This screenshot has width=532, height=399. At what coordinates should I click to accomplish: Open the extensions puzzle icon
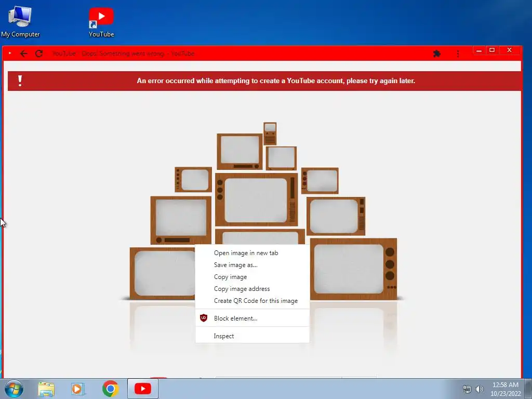(436, 54)
